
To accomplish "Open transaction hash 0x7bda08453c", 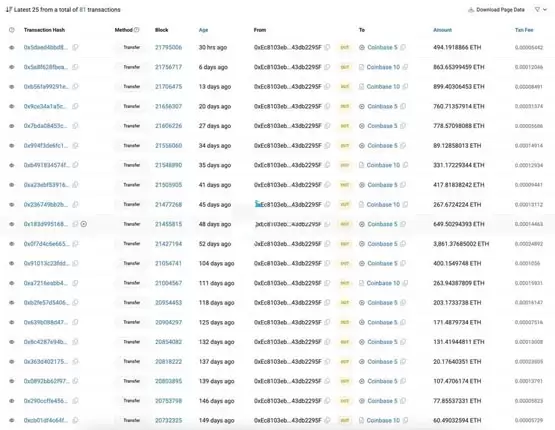I will pyautogui.click(x=46, y=126).
